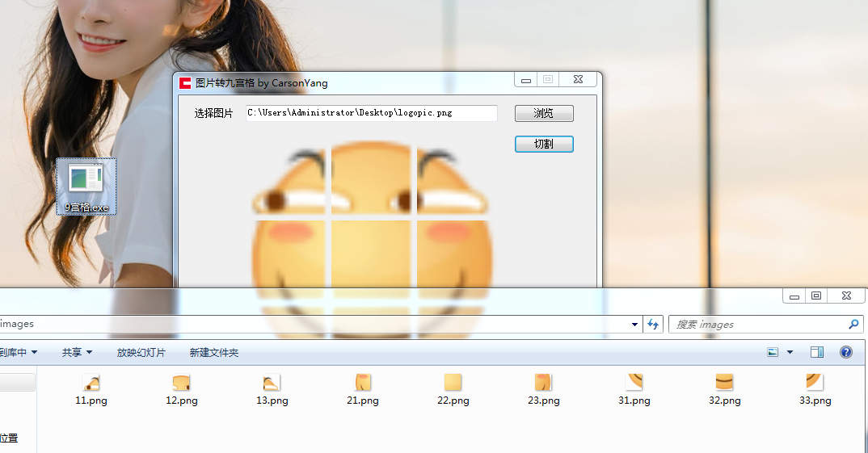Click the refresh button next to address bar
The width and height of the screenshot is (868, 453).
pyautogui.click(x=653, y=325)
